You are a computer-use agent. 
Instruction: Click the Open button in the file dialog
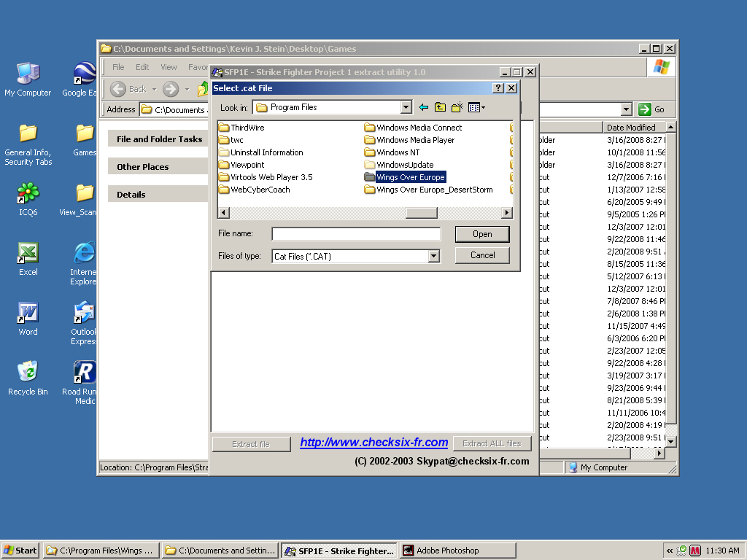(482, 234)
